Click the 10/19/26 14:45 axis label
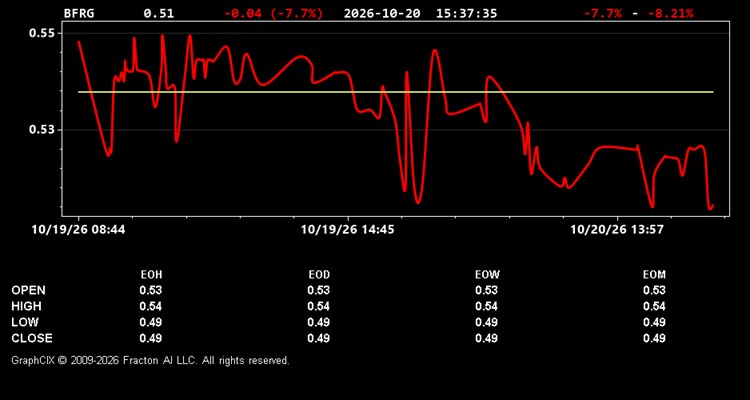The width and height of the screenshot is (750, 400). [347, 230]
